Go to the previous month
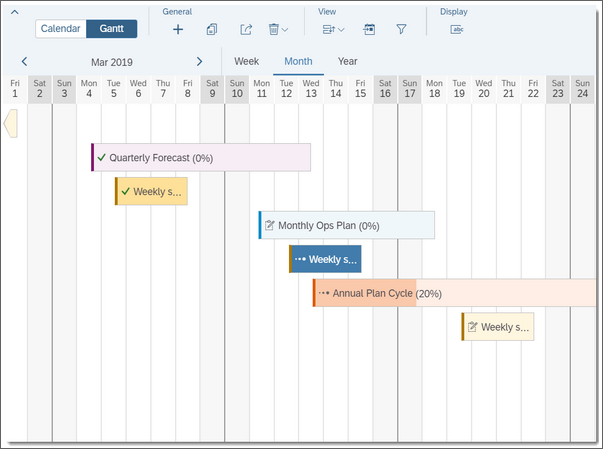 pyautogui.click(x=25, y=62)
